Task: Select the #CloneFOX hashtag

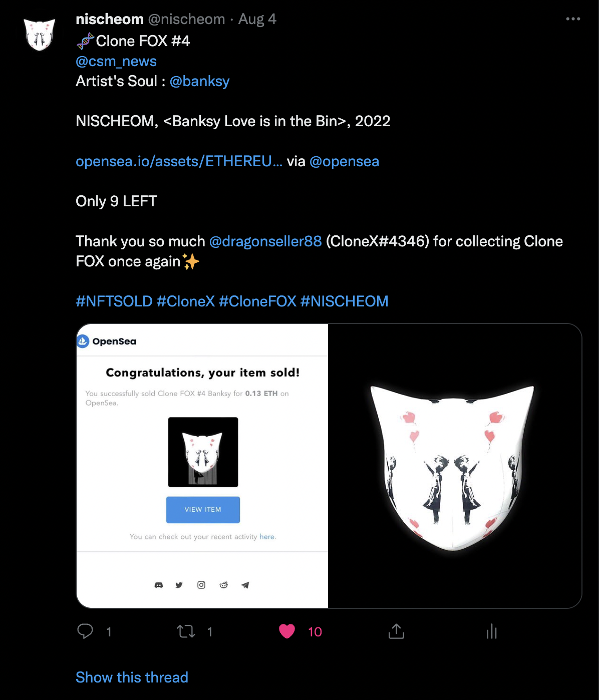Action: pos(258,301)
